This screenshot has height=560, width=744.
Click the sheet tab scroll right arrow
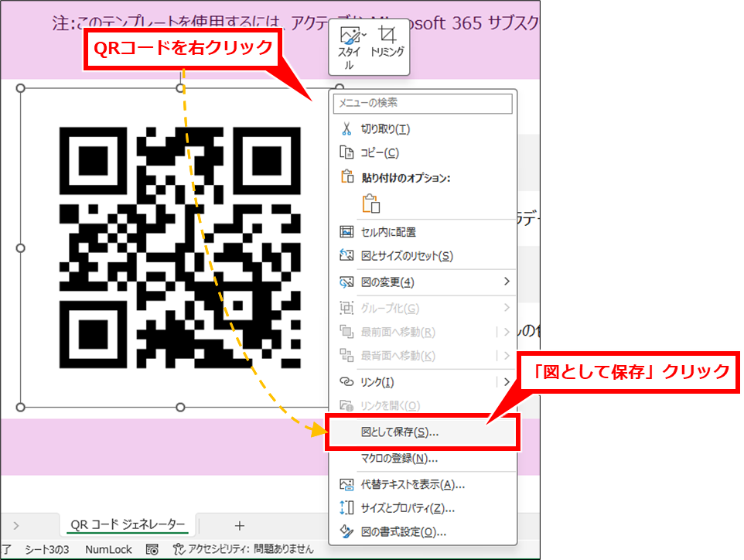[16, 526]
